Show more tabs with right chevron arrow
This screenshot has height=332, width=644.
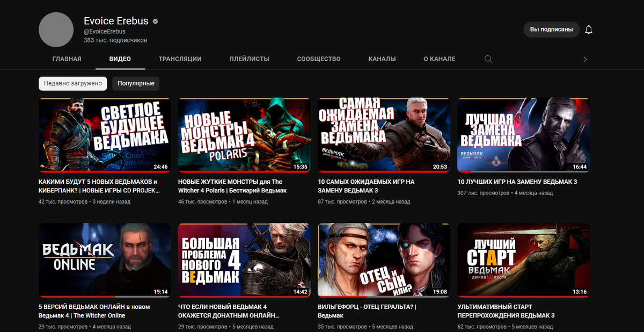585,59
